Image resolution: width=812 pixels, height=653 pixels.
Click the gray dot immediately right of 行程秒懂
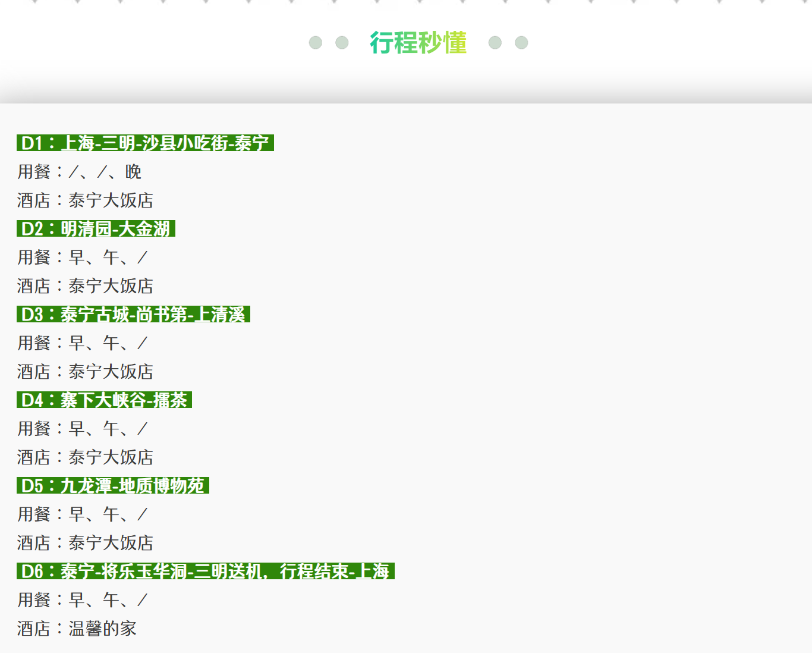pos(495,43)
